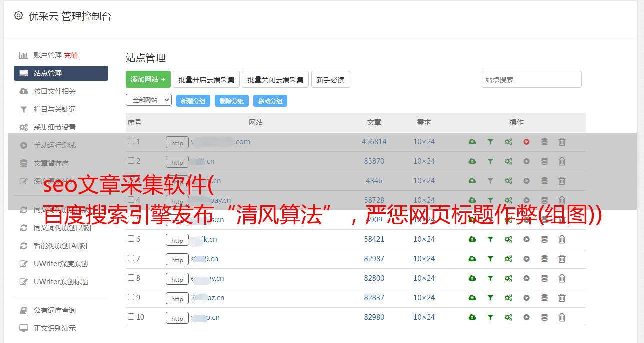Click the 移动分组 button
The width and height of the screenshot is (644, 343).
coord(270,101)
